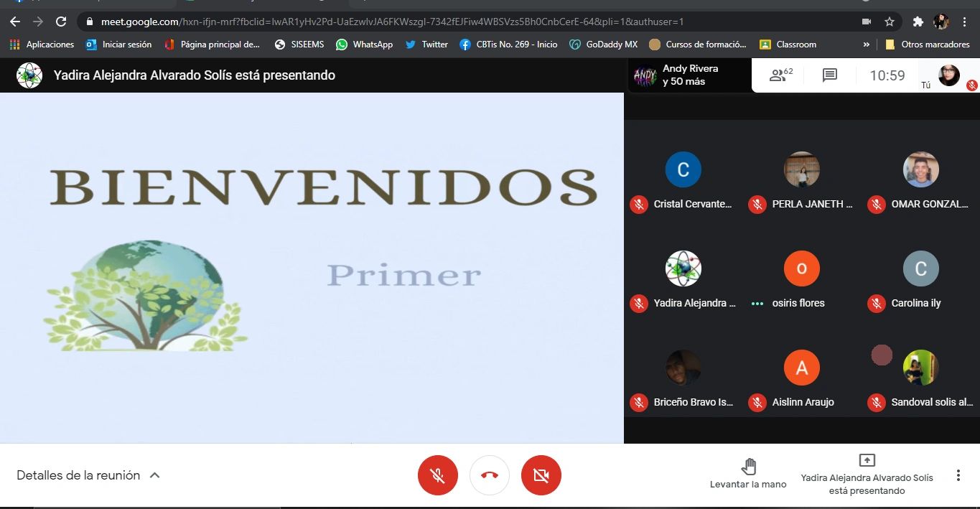Hang up with the red phone button

(490, 475)
